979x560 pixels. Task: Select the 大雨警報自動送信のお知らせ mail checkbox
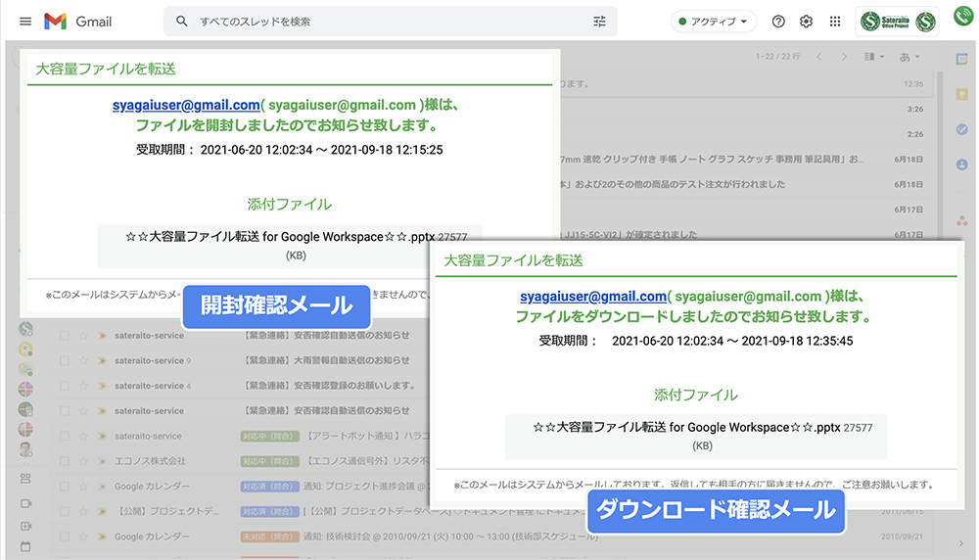point(65,361)
